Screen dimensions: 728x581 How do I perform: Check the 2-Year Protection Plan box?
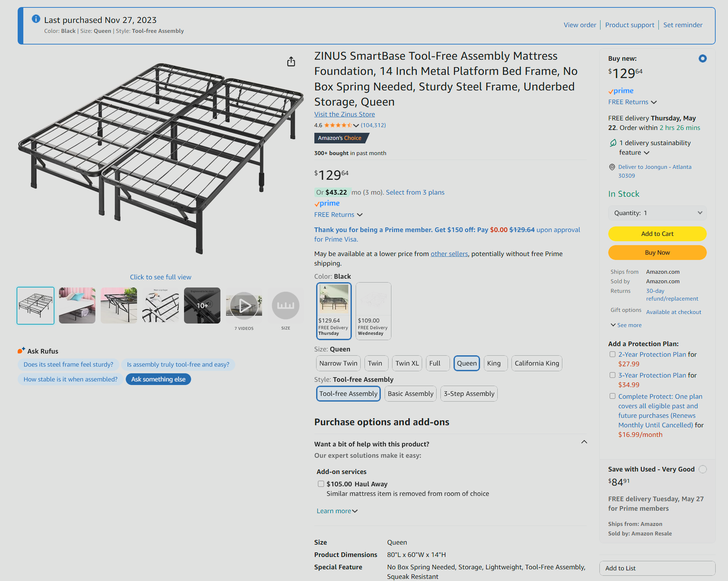[612, 354]
